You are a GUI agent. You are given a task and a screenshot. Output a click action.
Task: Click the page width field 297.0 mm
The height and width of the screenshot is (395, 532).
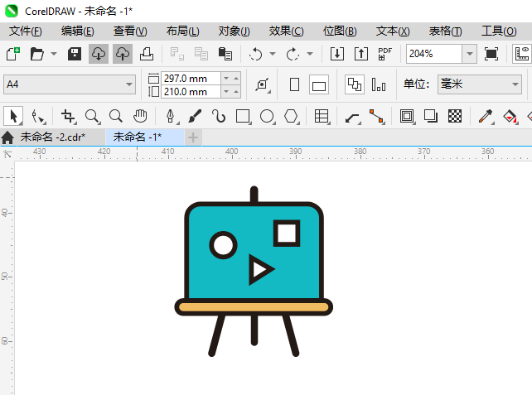(191, 79)
